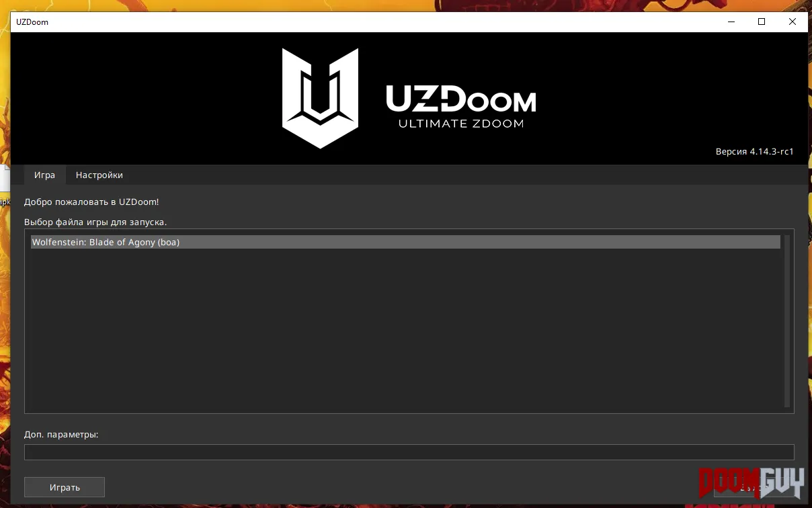Maximize the UZDoom window
The height and width of the screenshot is (508, 812).
(x=762, y=22)
